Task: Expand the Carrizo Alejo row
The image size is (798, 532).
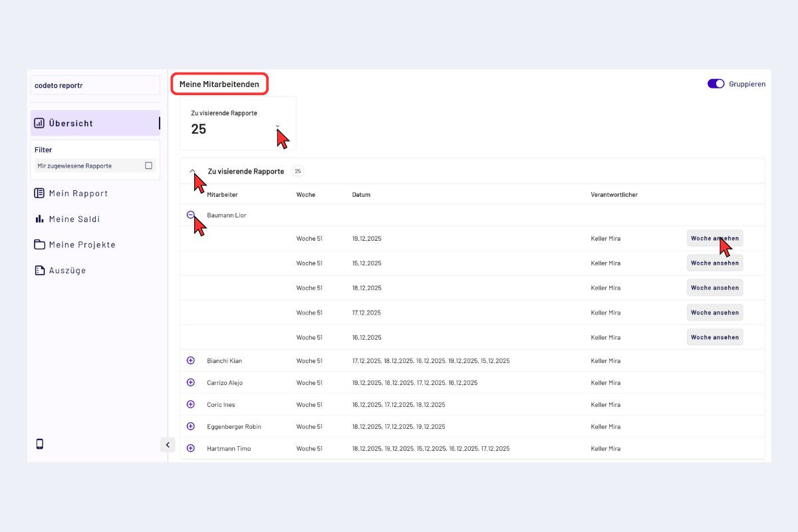Action: coord(190,382)
